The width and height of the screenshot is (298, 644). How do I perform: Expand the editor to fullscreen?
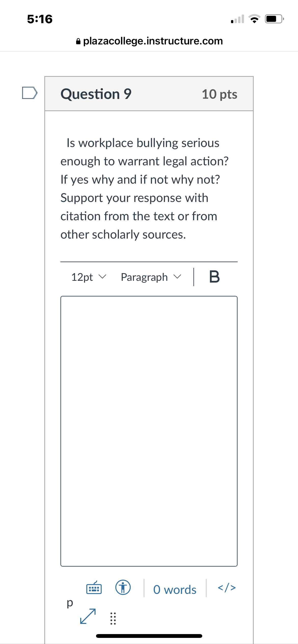pos(88,616)
